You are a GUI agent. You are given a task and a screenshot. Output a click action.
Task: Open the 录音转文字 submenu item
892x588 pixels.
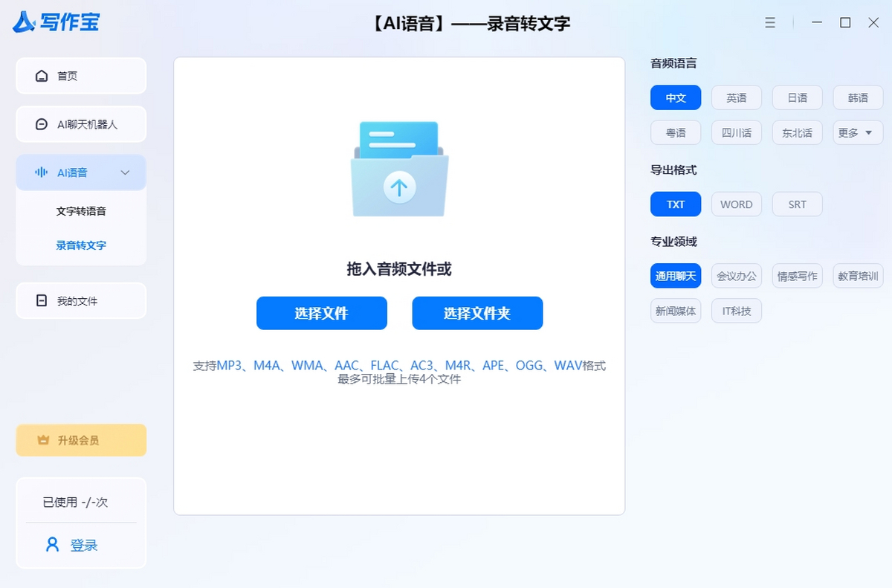point(81,245)
